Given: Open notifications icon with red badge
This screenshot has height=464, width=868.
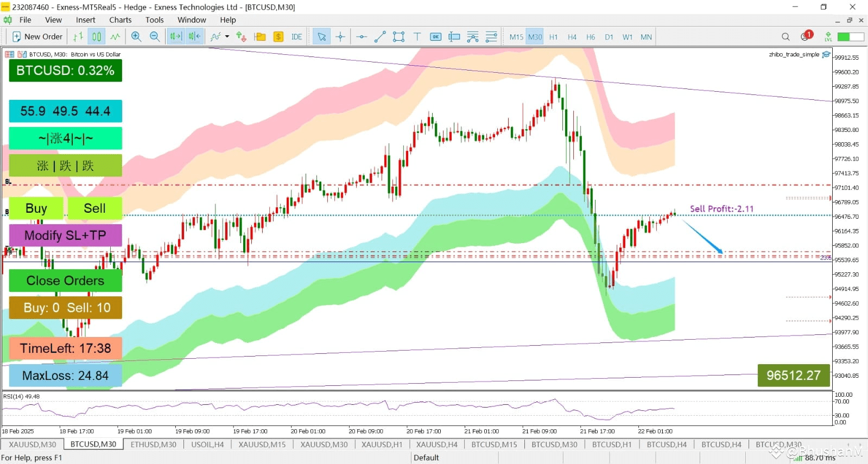Looking at the screenshot, I should click(806, 36).
